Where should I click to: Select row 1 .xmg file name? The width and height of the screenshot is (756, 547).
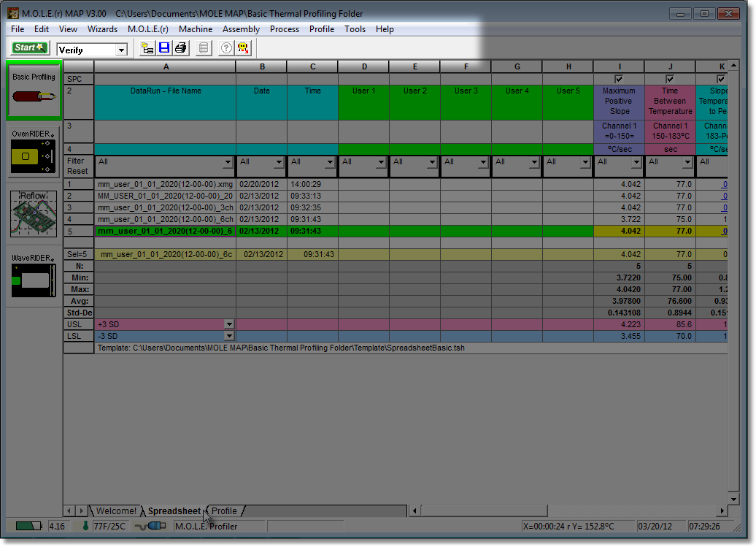pos(166,184)
